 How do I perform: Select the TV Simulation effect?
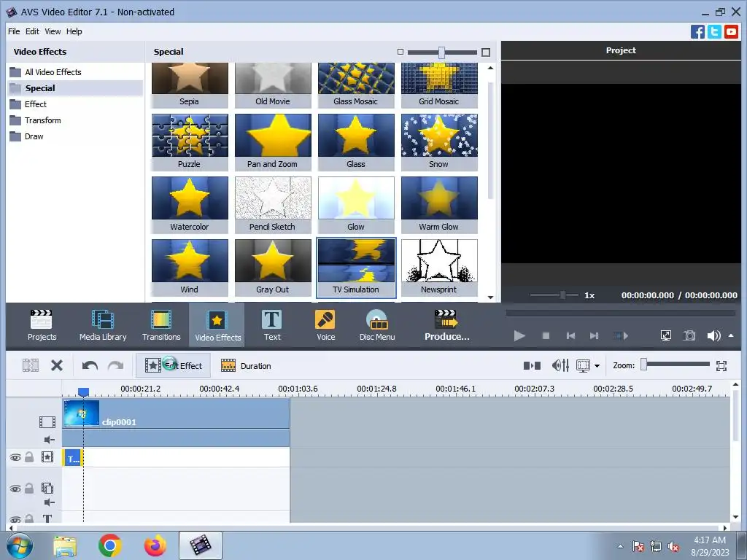(356, 268)
